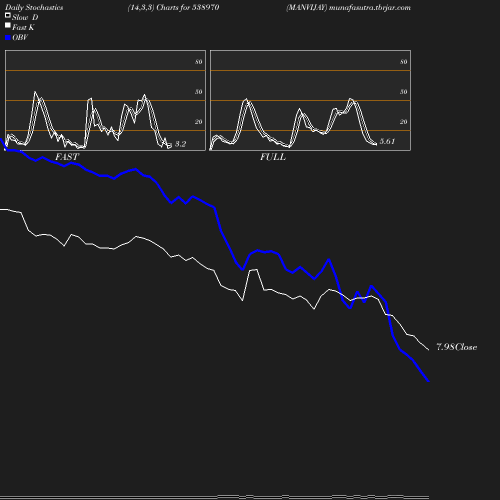500x500 pixels.
Task: Click the Fast K legend swatch
Action: (x=8, y=25)
